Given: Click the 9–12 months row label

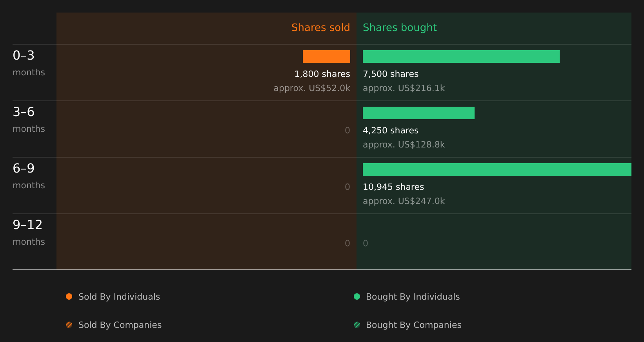Looking at the screenshot, I should (x=29, y=233).
